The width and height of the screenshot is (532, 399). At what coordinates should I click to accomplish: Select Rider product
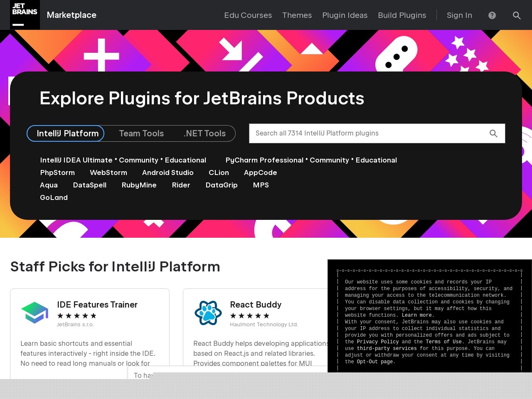click(181, 185)
